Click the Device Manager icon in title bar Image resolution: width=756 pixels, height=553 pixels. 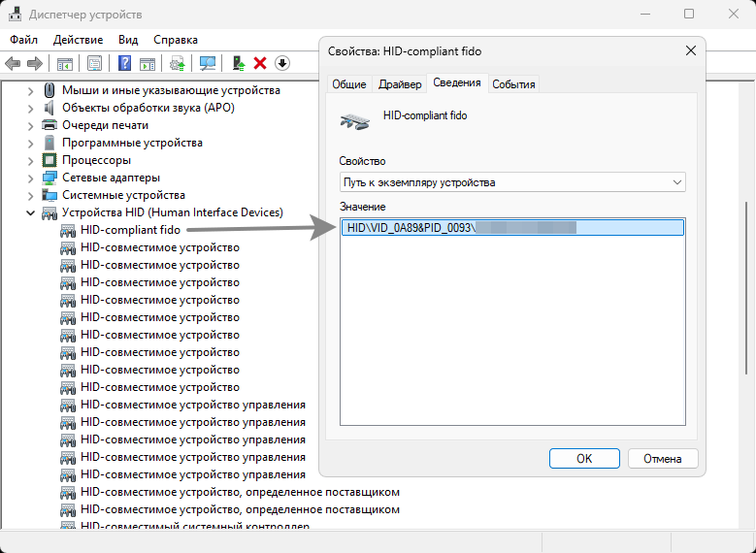coord(15,14)
